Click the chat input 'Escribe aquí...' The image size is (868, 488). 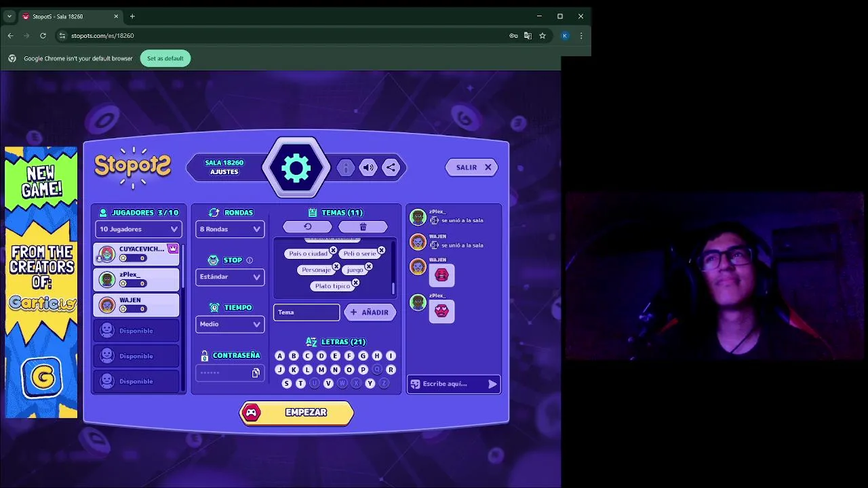click(453, 384)
